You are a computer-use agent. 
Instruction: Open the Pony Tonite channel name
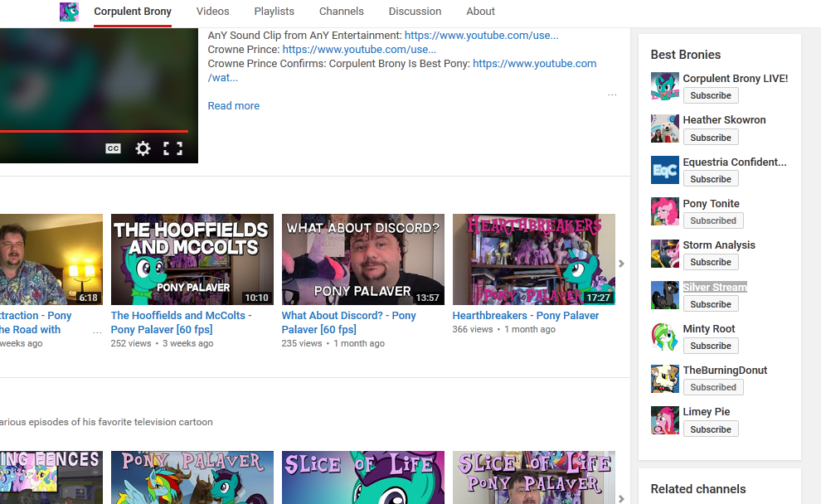[x=711, y=204]
